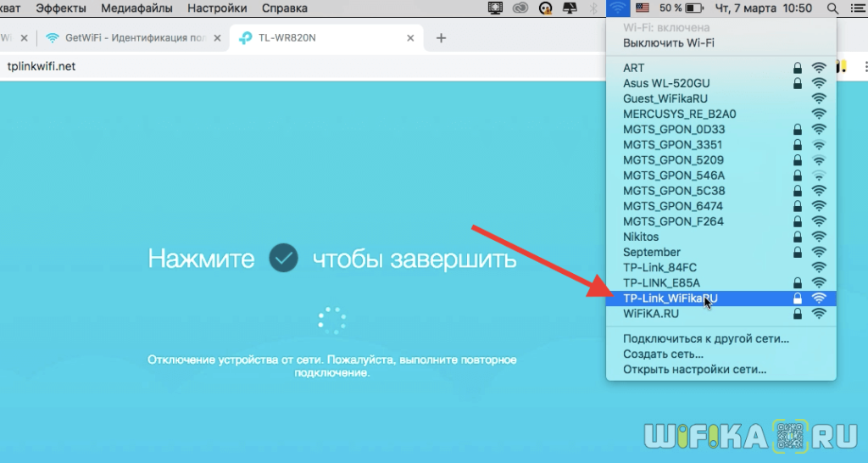Click the Wi-Fi icon in menu bar
The width and height of the screenshot is (868, 463).
[619, 8]
